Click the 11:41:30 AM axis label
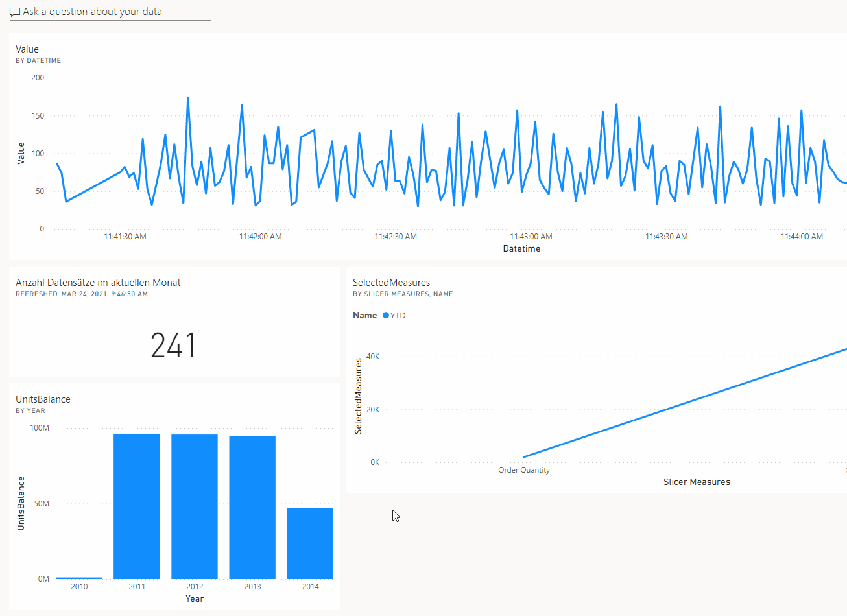847x616 pixels. tap(125, 237)
